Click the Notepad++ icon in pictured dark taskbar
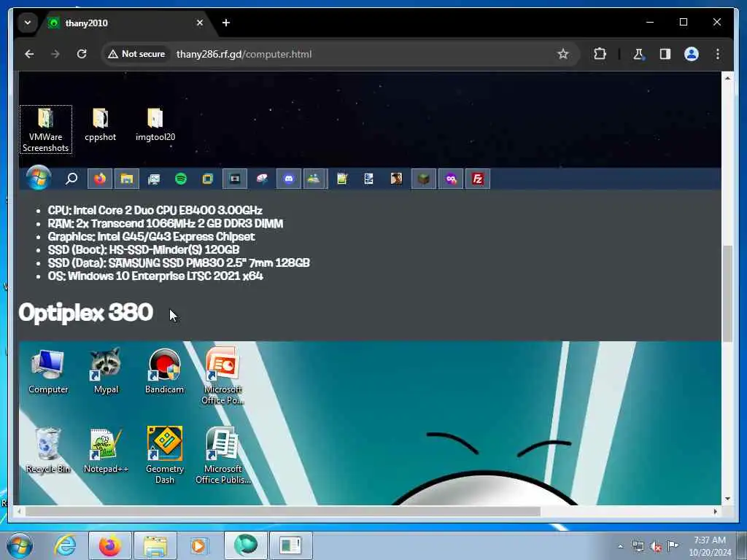Screen dimensions: 747x560 point(342,179)
